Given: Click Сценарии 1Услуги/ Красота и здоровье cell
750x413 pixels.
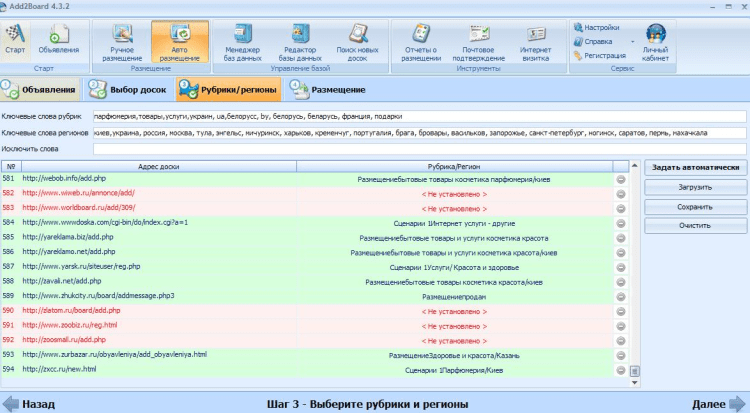Looking at the screenshot, I should pyautogui.click(x=454, y=268).
